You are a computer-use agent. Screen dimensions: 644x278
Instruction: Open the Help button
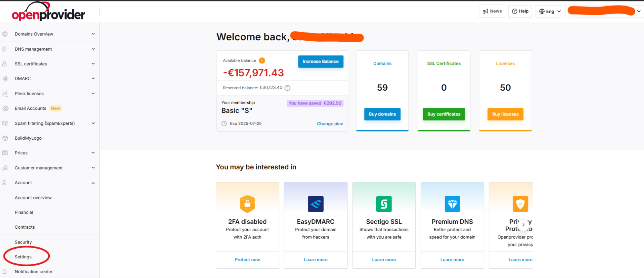tap(520, 11)
